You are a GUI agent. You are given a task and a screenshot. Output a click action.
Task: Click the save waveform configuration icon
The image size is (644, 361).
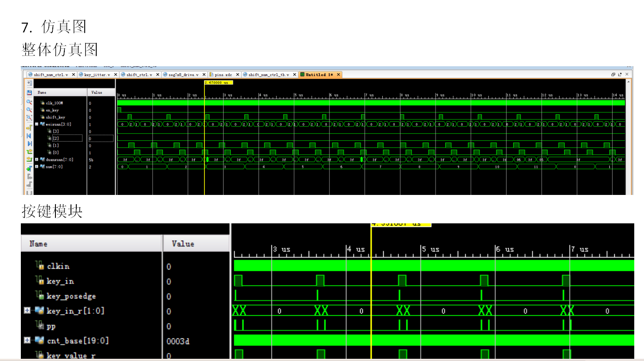point(29,92)
